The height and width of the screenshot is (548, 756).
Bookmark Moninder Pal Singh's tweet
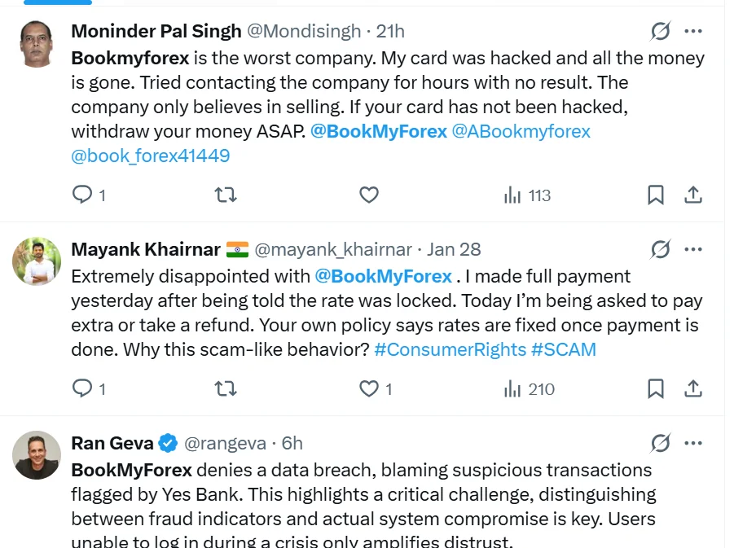(x=655, y=195)
